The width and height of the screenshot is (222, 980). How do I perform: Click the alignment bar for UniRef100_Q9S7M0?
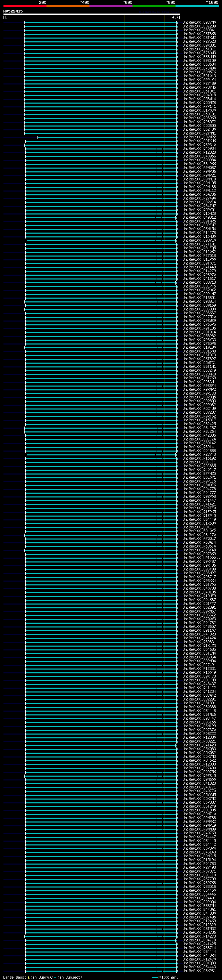[x=101, y=23]
